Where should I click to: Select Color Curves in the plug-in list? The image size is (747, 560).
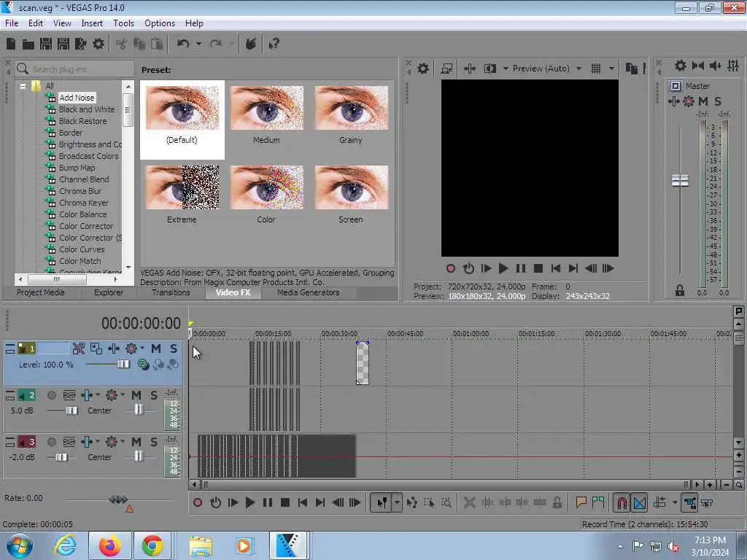[x=82, y=249]
